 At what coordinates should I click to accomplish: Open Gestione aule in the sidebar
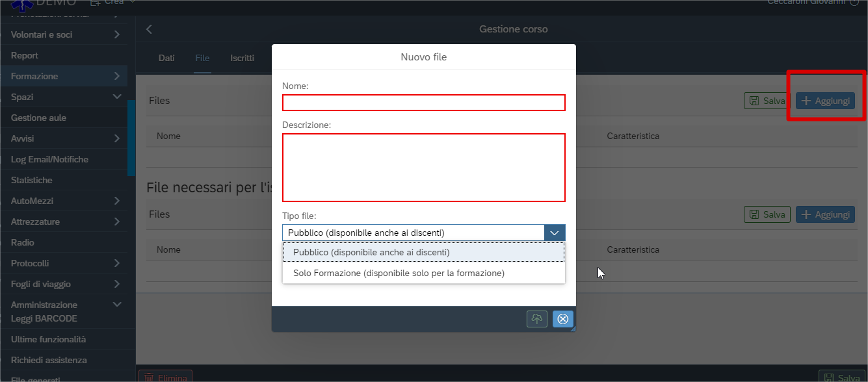(x=38, y=118)
